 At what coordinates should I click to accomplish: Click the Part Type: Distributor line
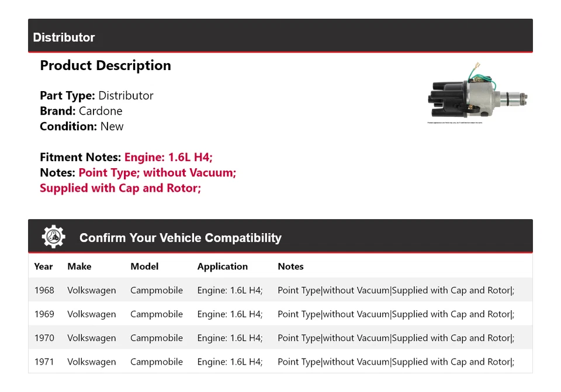(x=96, y=95)
